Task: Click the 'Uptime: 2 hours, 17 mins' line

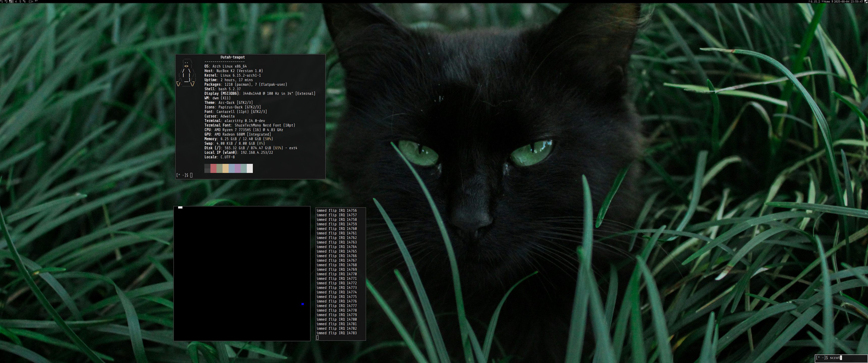Action: point(228,80)
